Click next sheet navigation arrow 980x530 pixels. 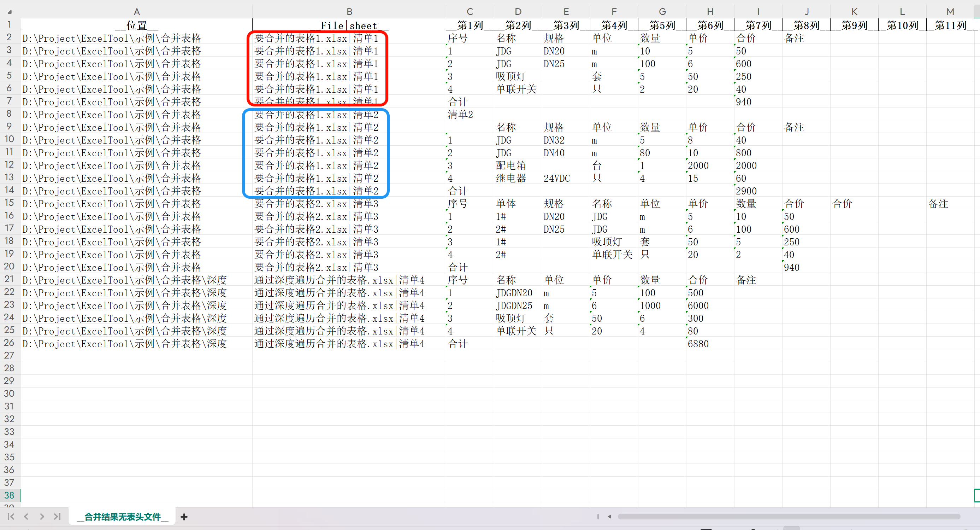(x=42, y=516)
